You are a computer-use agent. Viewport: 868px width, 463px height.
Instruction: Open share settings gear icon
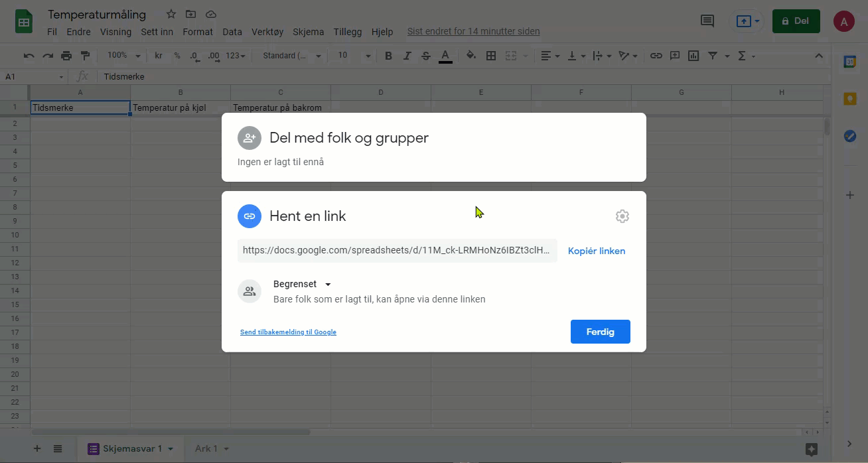pyautogui.click(x=622, y=216)
